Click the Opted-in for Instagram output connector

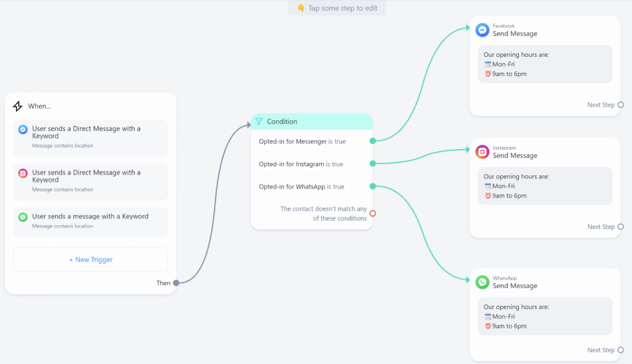(x=373, y=163)
